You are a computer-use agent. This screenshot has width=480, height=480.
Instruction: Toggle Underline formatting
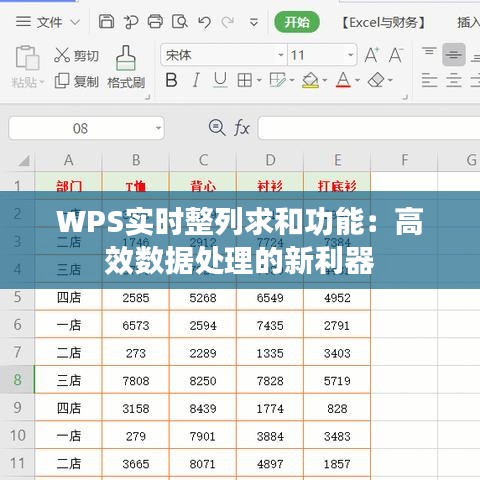pyautogui.click(x=220, y=80)
